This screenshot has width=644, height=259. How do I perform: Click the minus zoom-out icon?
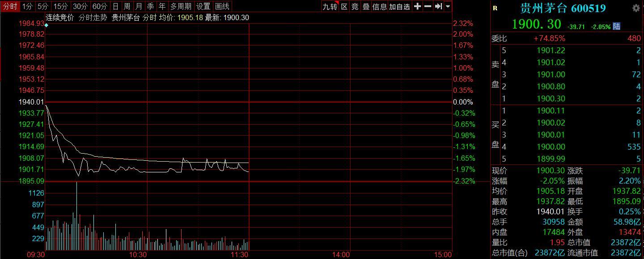coord(428,6)
